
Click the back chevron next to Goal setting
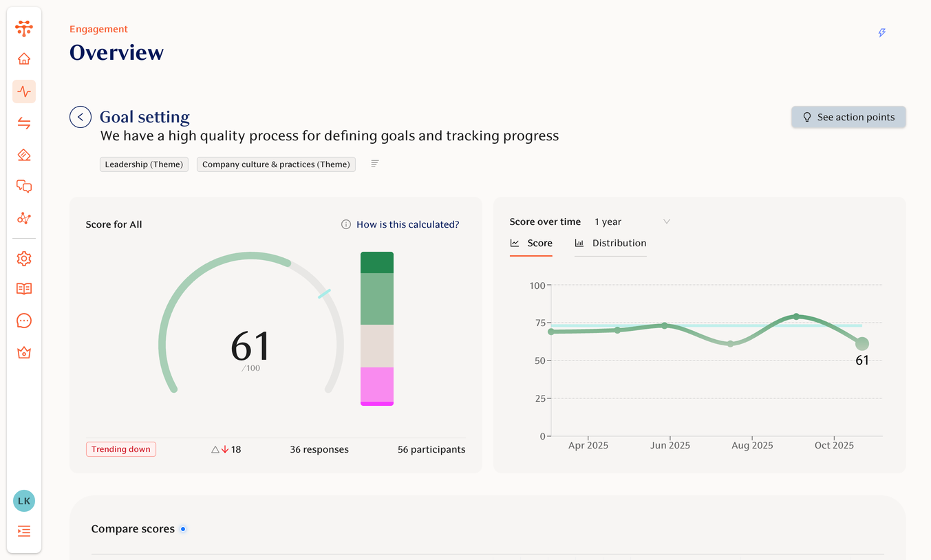[81, 117]
